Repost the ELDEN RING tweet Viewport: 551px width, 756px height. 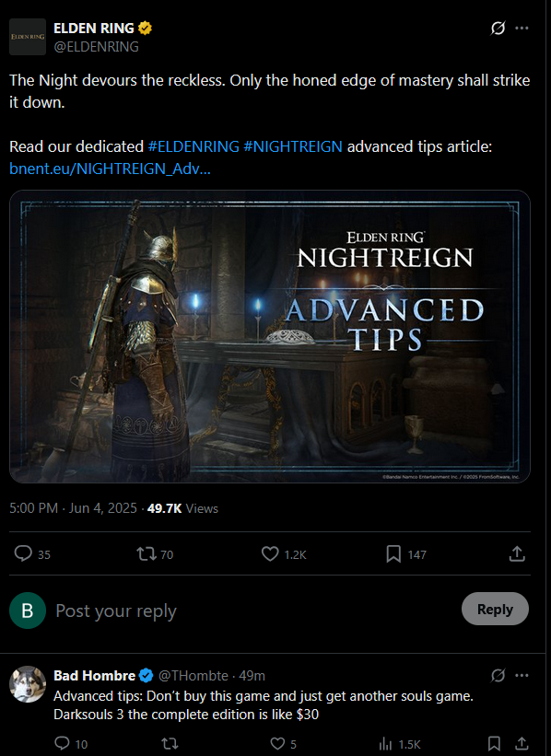(x=147, y=553)
